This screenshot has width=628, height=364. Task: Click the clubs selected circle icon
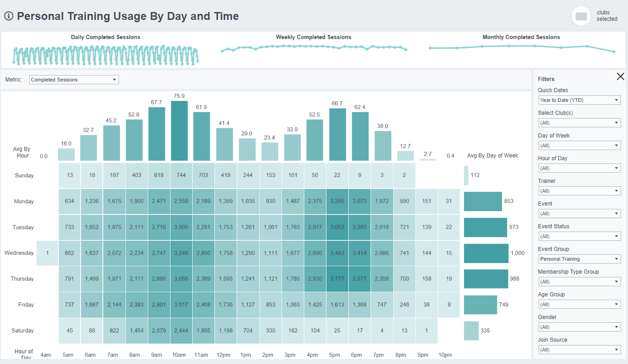(x=581, y=16)
